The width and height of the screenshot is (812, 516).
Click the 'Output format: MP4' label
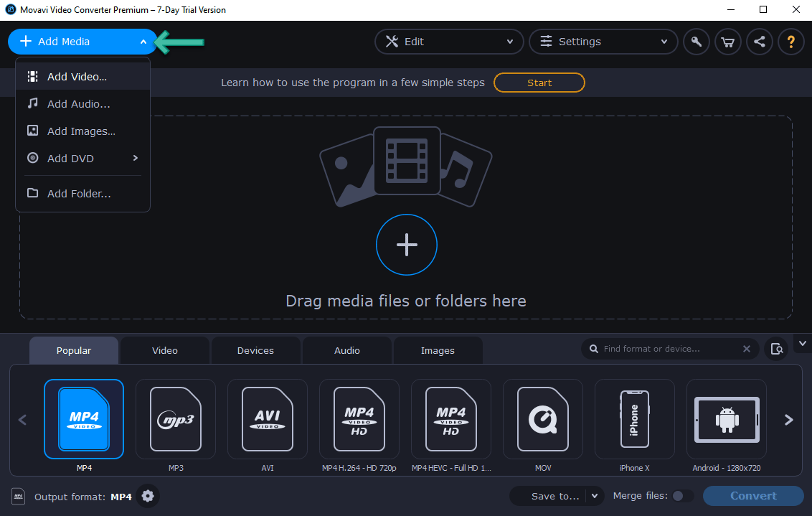(x=83, y=497)
